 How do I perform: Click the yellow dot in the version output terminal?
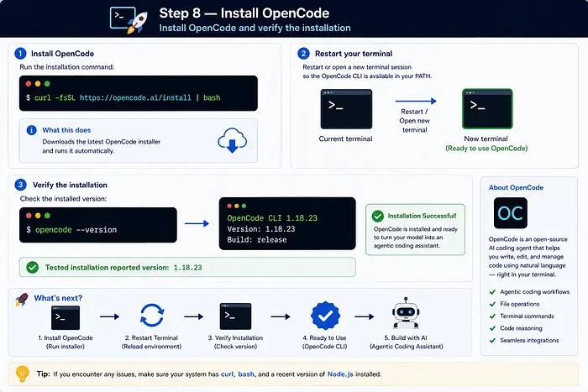pyautogui.click(x=237, y=206)
